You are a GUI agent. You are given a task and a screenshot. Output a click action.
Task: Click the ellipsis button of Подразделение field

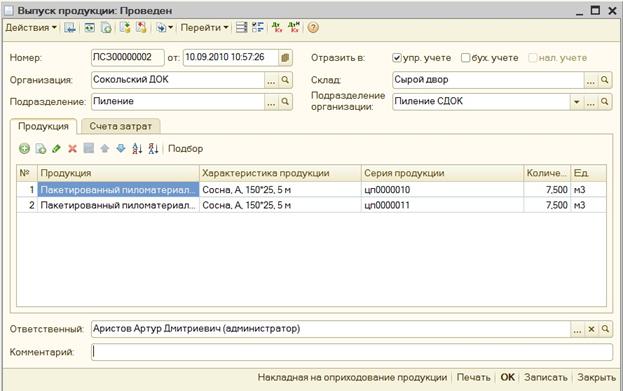click(271, 102)
